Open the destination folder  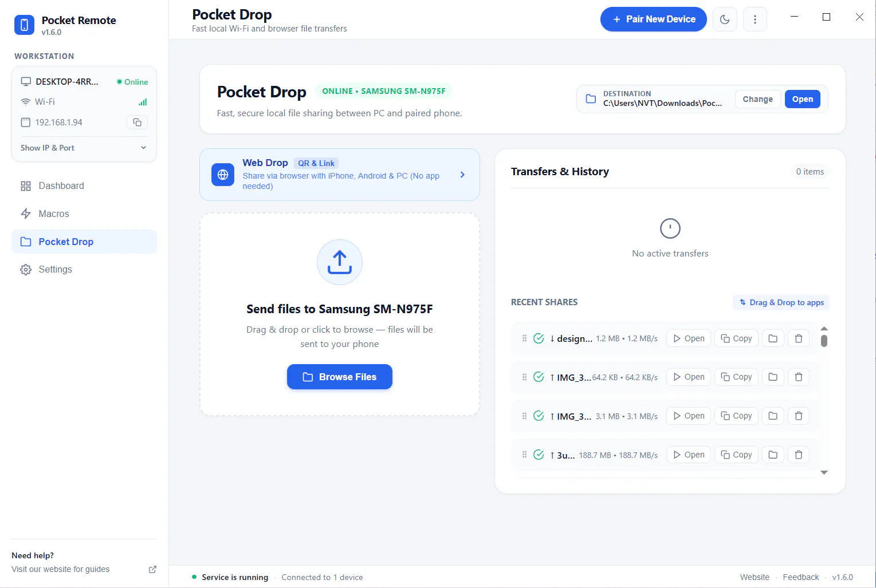[x=802, y=99]
